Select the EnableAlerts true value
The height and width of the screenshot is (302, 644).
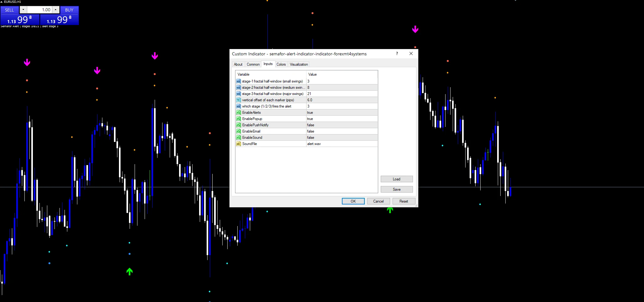(x=342, y=113)
